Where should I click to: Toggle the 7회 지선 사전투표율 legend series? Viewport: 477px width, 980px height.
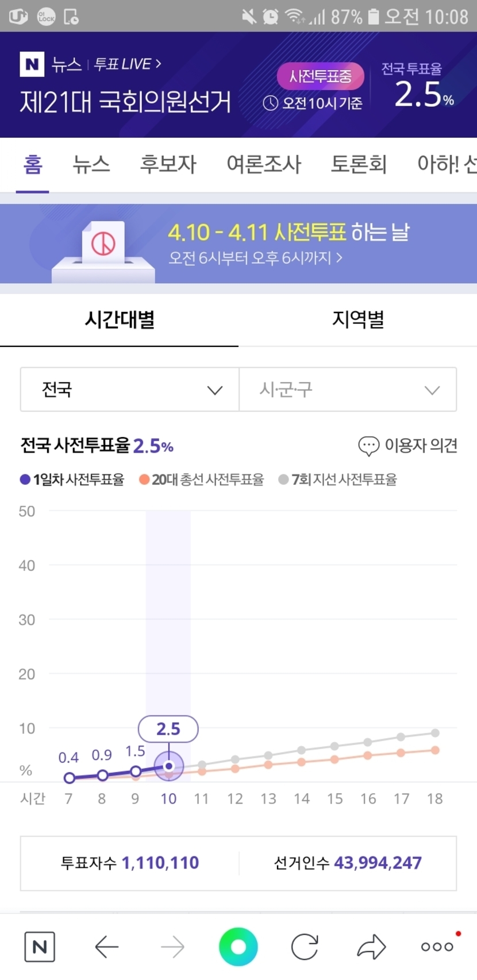coord(338,479)
